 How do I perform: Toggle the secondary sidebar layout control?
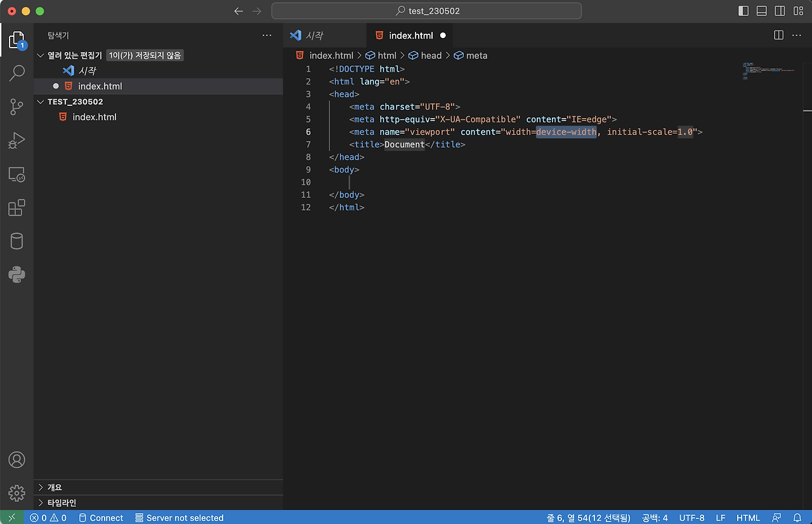coord(779,10)
